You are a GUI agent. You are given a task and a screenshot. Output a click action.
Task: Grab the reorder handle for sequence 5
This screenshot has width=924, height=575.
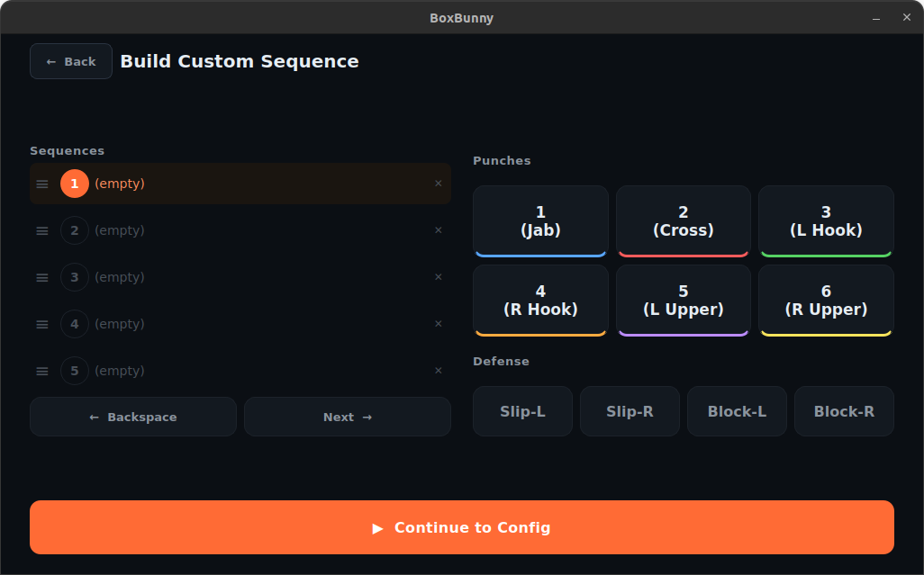click(41, 371)
